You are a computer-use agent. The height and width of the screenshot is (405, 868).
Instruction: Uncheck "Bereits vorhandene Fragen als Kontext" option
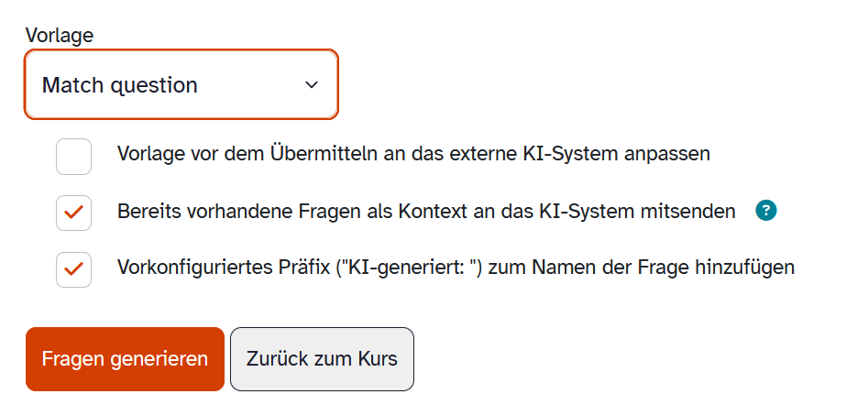tap(73, 213)
